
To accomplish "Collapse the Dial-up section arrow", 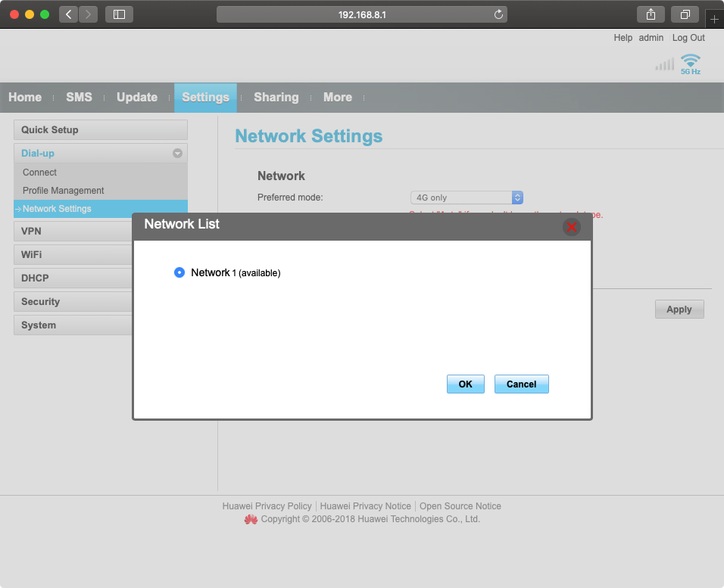I will 177,153.
